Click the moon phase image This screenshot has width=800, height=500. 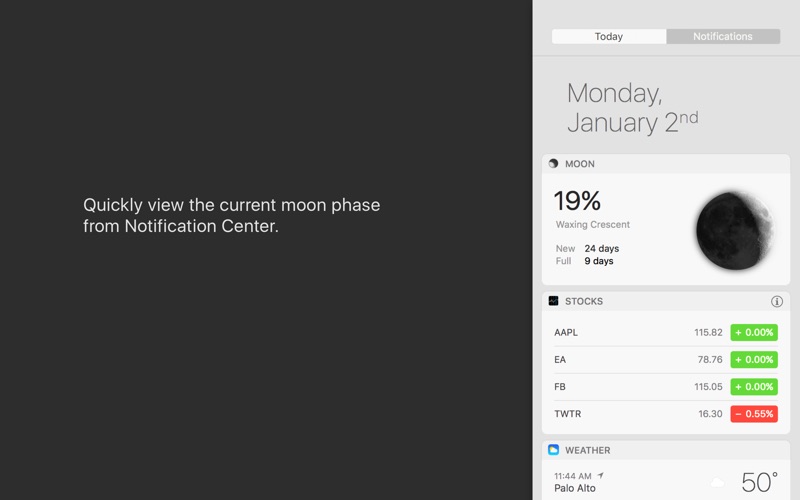click(733, 230)
